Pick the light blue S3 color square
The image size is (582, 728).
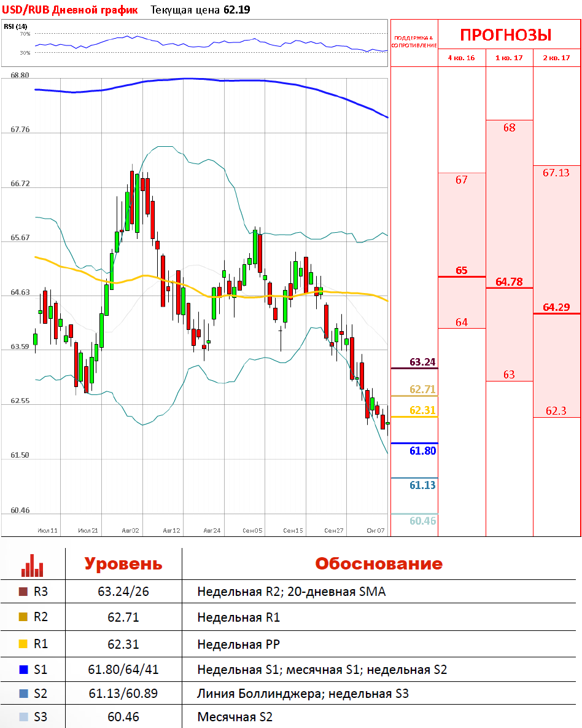tap(23, 716)
